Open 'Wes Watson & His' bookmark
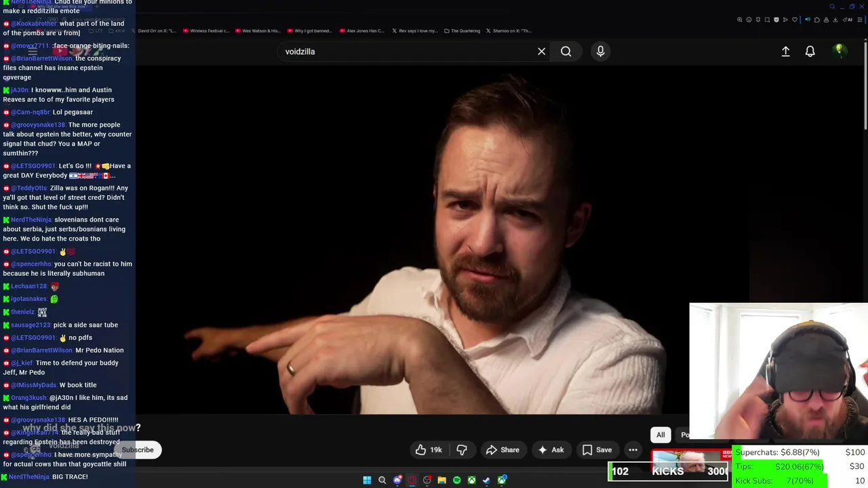This screenshot has height=488, width=868. pyautogui.click(x=257, y=30)
